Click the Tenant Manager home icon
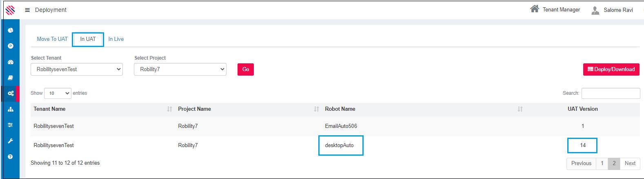 coord(534,9)
